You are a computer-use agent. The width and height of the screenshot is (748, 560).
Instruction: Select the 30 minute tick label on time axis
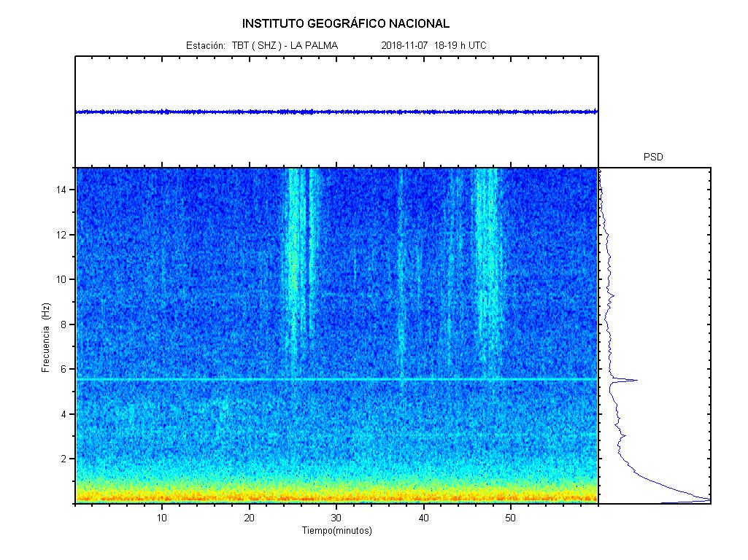(336, 518)
